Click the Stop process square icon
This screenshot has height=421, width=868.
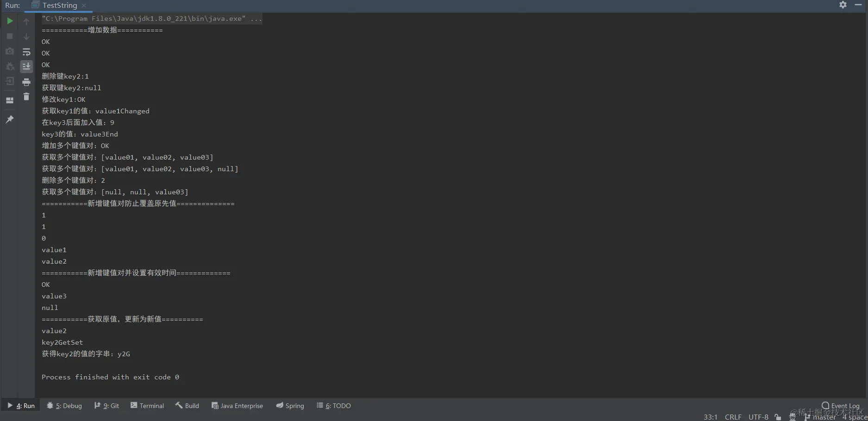click(10, 36)
